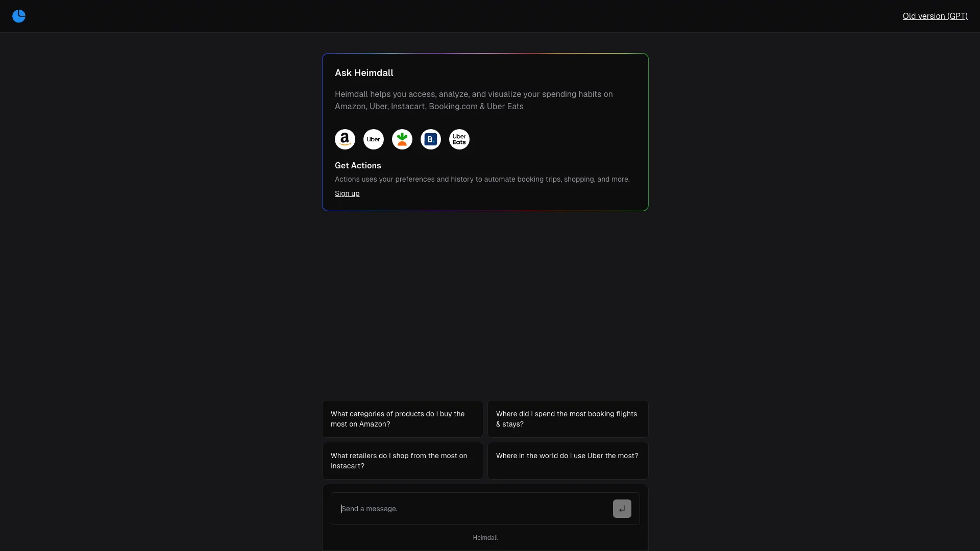Viewport: 980px width, 551px height.
Task: Choose the Instacart retailers suggestion
Action: pos(402,461)
